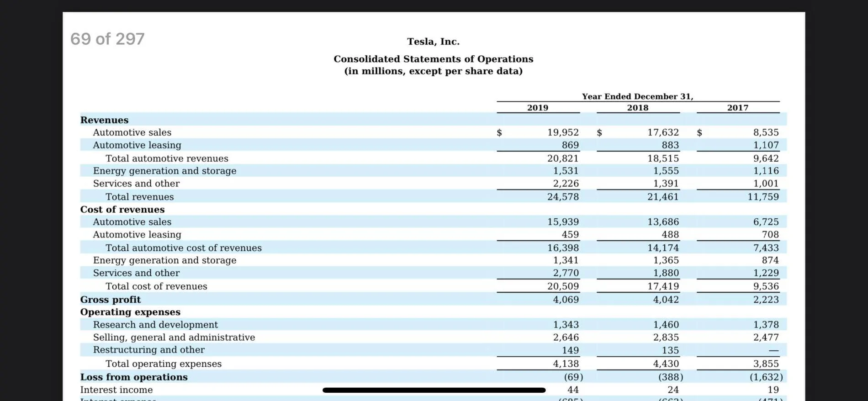Select the 21,461 total revenues value
Screen dimensions: 868x401
(663, 197)
